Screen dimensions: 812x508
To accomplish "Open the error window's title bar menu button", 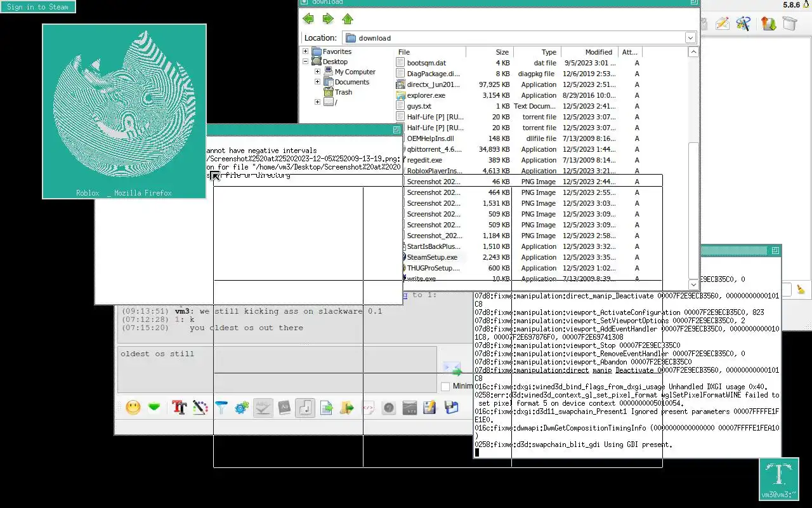I will click(396, 130).
